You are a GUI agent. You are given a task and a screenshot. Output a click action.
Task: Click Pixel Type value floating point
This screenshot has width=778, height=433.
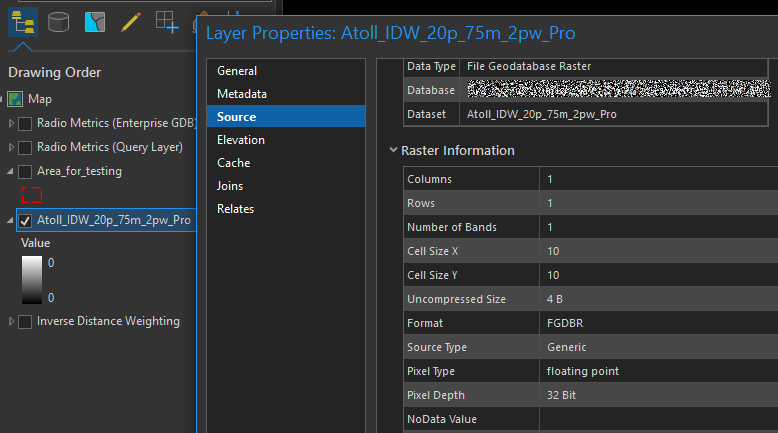coord(583,371)
